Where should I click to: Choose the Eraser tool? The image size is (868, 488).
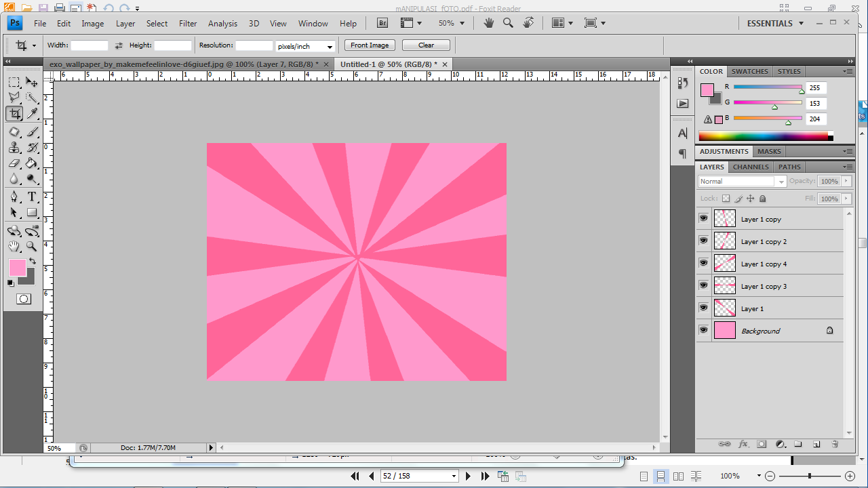(14, 163)
